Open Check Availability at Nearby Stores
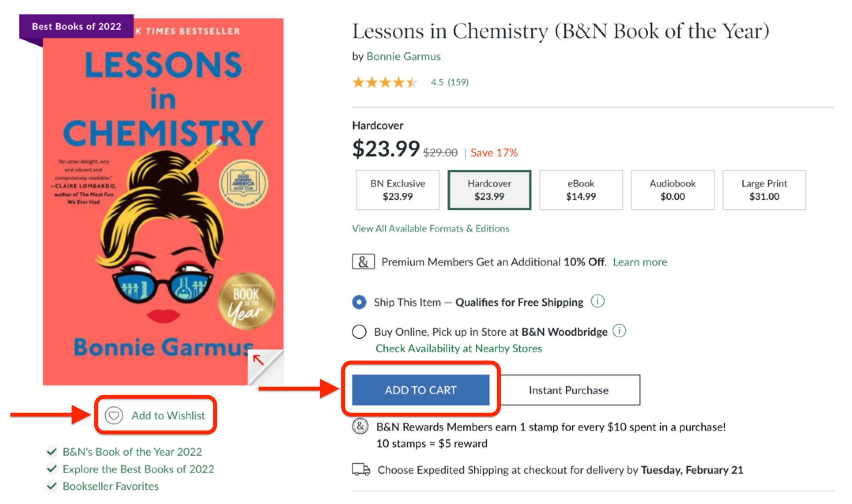The height and width of the screenshot is (504, 852). point(458,348)
